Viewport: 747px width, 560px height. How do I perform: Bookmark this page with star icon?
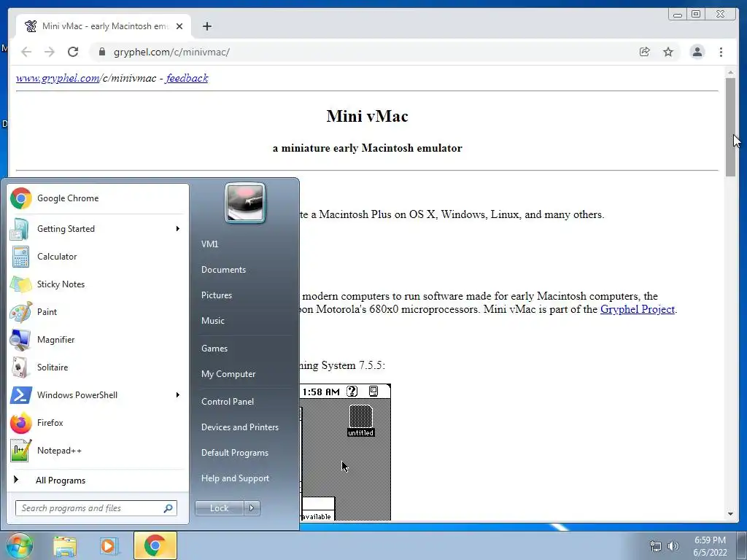[668, 52]
